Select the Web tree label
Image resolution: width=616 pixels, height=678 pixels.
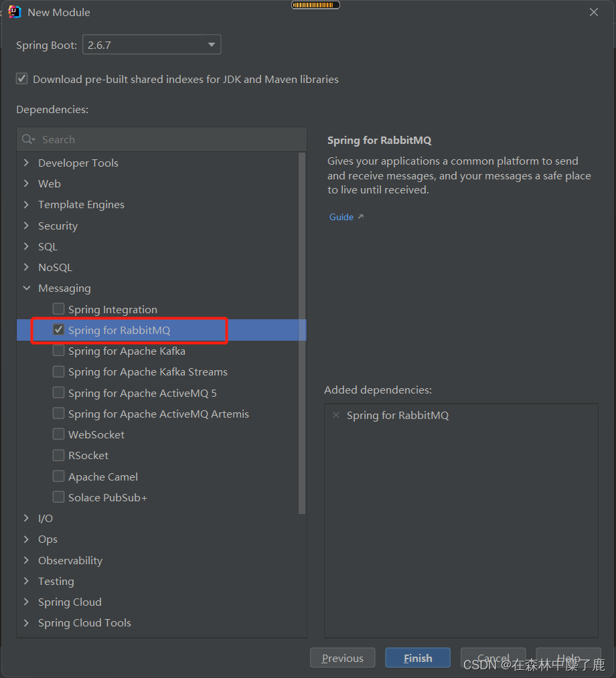click(50, 184)
